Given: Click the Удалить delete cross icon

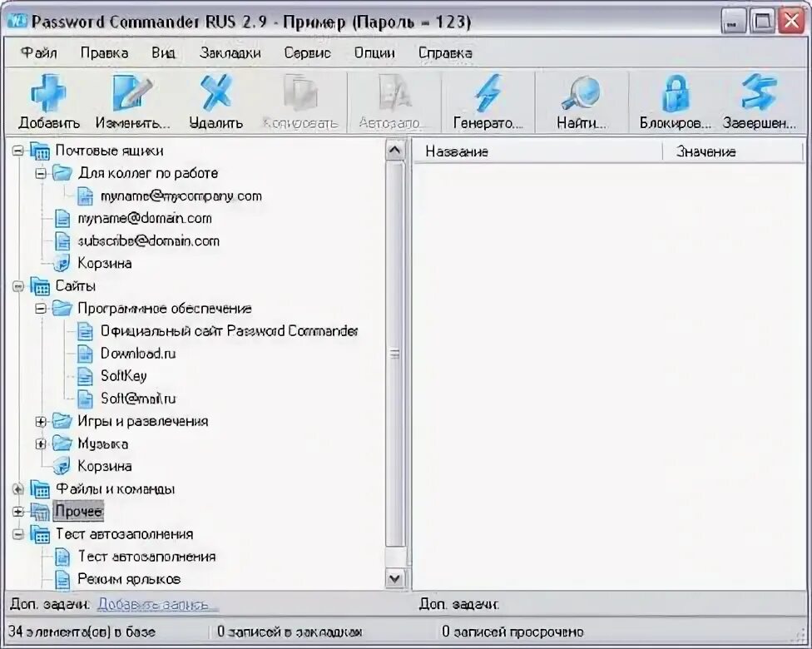Looking at the screenshot, I should tap(216, 92).
